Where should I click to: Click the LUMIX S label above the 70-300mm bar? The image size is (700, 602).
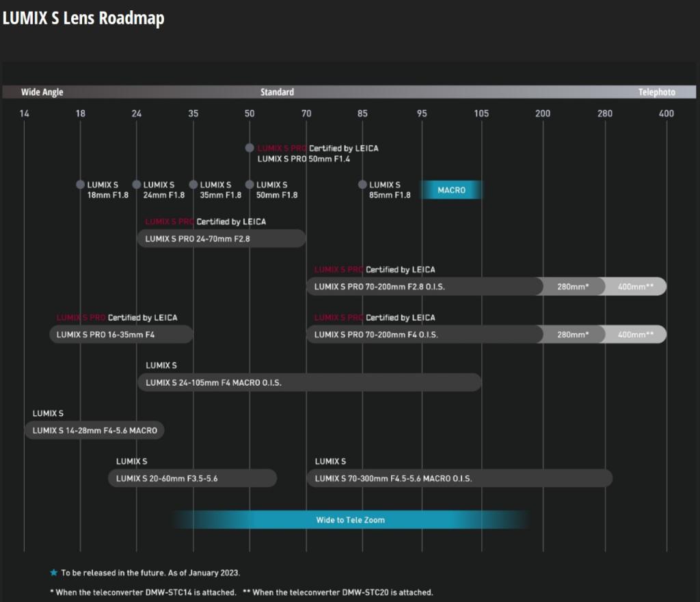(x=330, y=461)
